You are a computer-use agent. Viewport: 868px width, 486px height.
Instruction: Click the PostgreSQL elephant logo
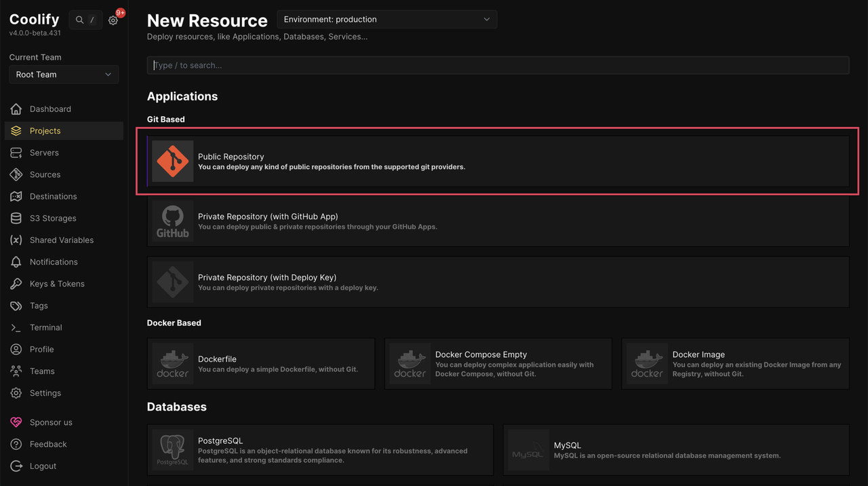[x=172, y=450]
